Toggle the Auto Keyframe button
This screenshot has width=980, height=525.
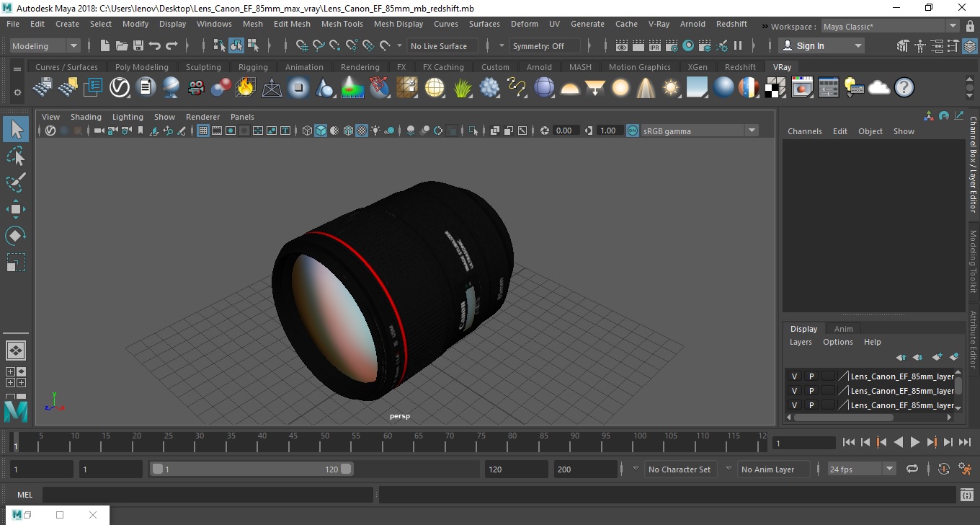[x=944, y=469]
